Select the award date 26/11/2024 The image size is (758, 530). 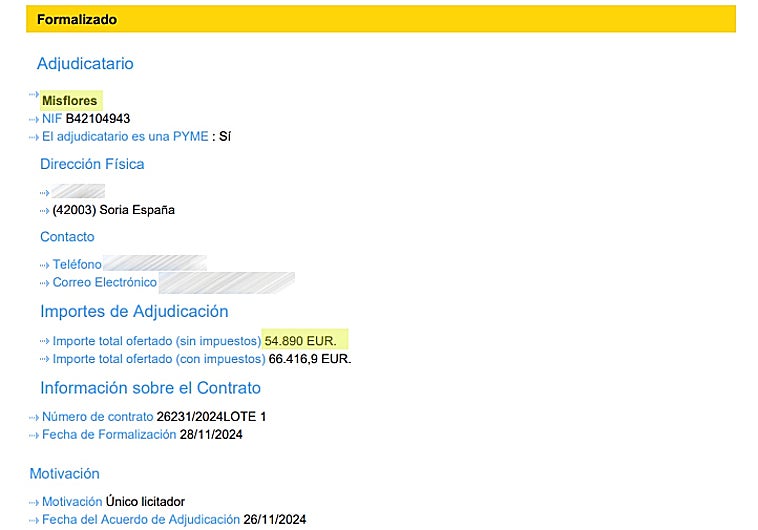click(x=275, y=519)
